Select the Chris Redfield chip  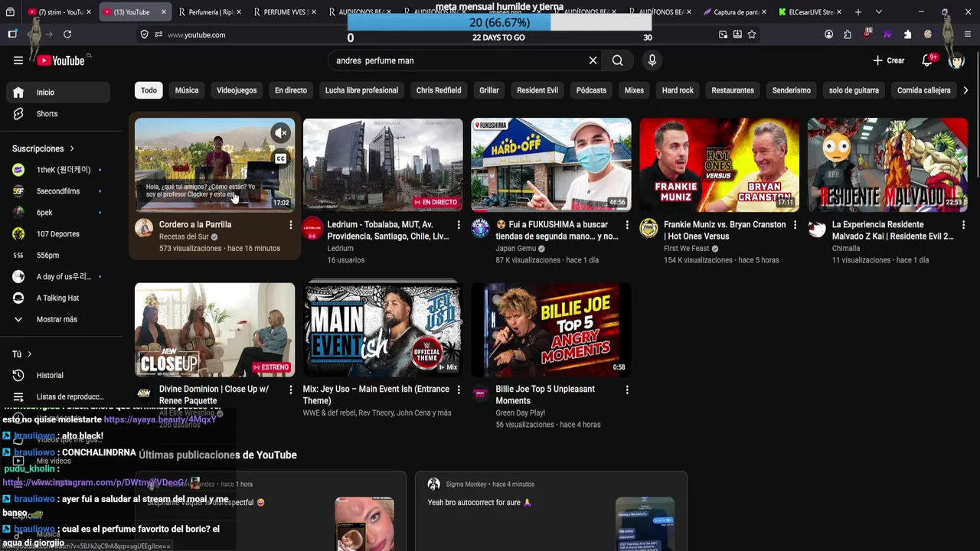pos(439,90)
